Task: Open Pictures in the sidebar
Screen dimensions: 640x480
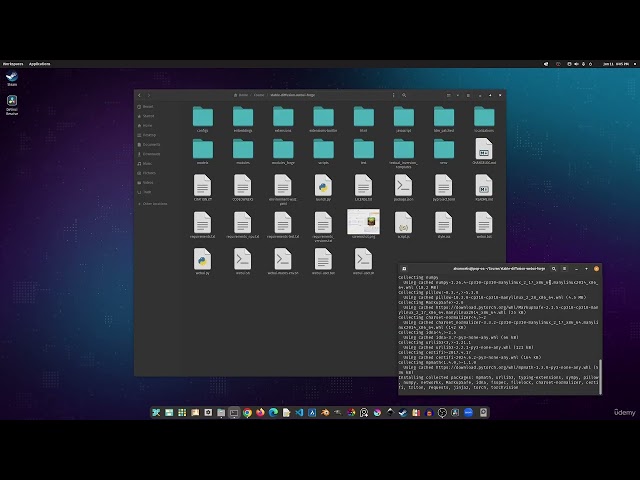Action: click(x=147, y=173)
